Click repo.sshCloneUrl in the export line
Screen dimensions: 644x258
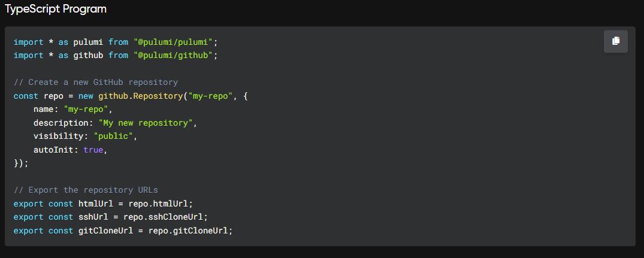click(161, 217)
